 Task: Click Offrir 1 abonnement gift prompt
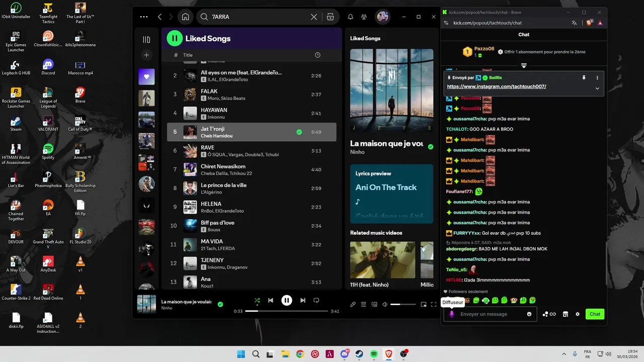point(541,52)
